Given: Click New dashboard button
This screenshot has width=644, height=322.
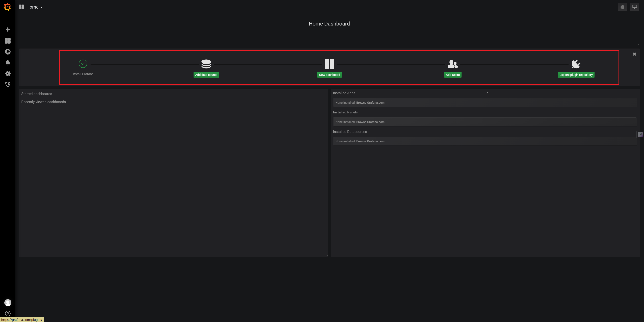Looking at the screenshot, I should point(329,75).
